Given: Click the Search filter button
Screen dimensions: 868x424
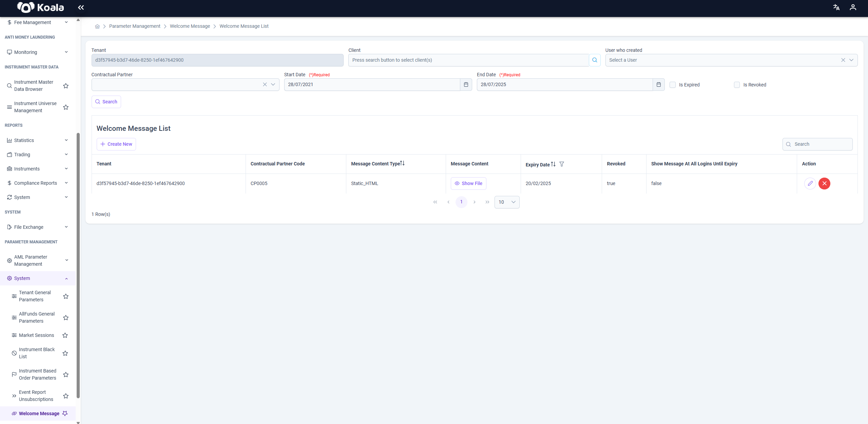Looking at the screenshot, I should pos(106,102).
